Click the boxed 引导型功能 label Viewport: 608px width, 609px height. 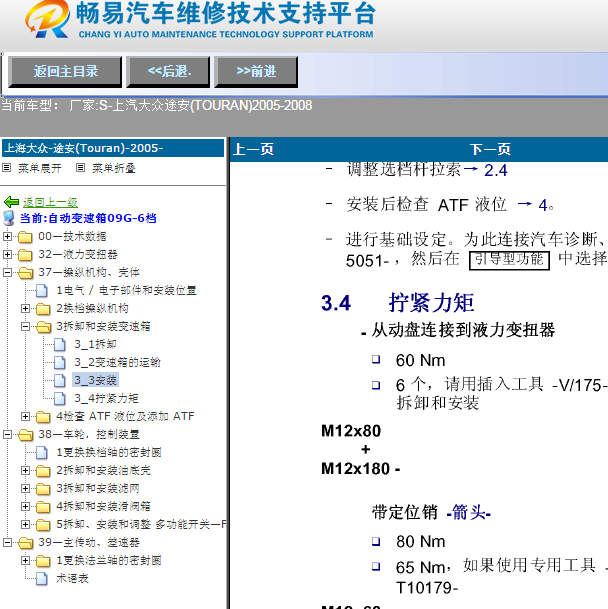click(509, 260)
